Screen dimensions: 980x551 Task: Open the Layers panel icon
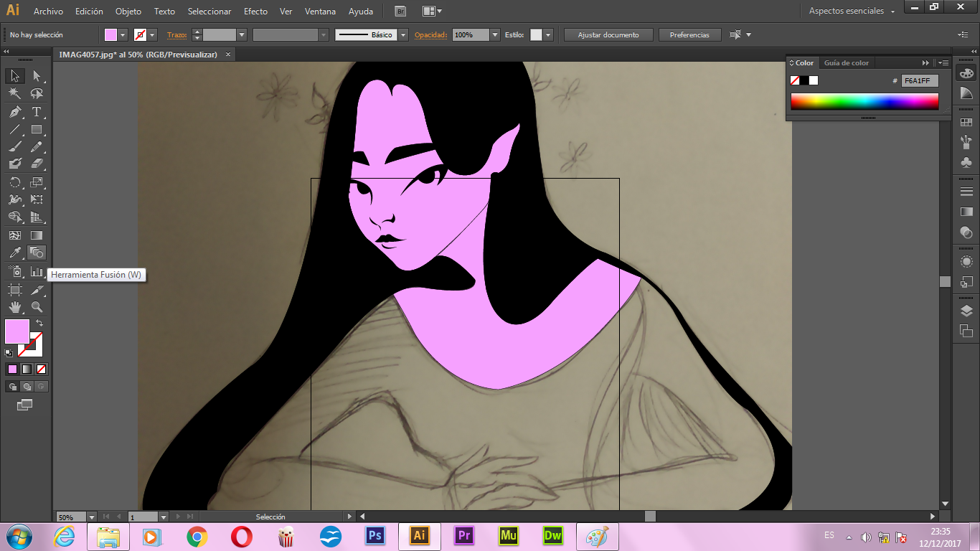pos(966,311)
